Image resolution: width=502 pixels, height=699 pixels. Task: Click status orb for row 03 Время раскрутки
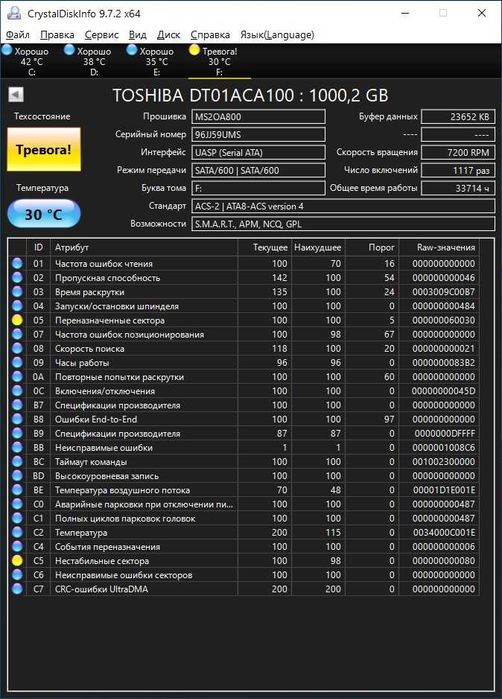(17, 292)
